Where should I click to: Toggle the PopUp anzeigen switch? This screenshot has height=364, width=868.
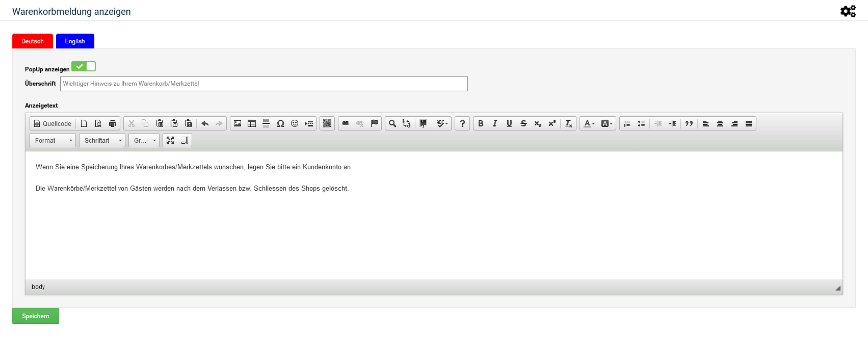pos(84,66)
